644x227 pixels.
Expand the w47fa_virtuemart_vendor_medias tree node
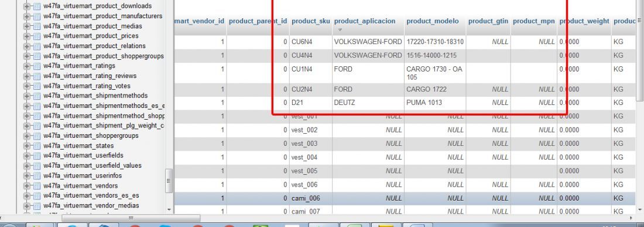coord(27,206)
